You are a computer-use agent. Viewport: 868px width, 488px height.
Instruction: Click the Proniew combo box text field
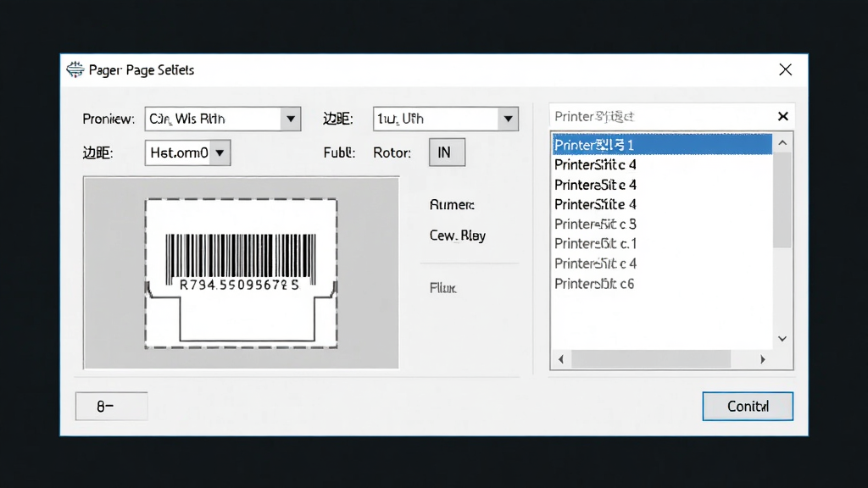(x=213, y=119)
